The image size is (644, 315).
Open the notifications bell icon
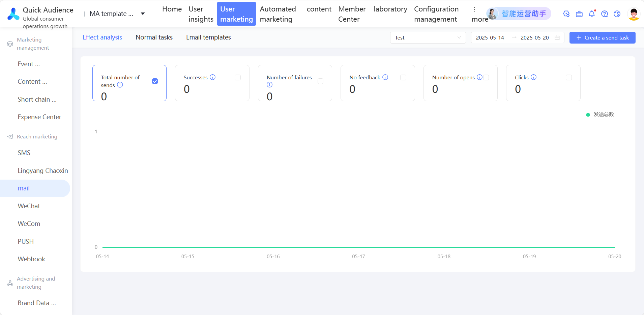tap(592, 14)
